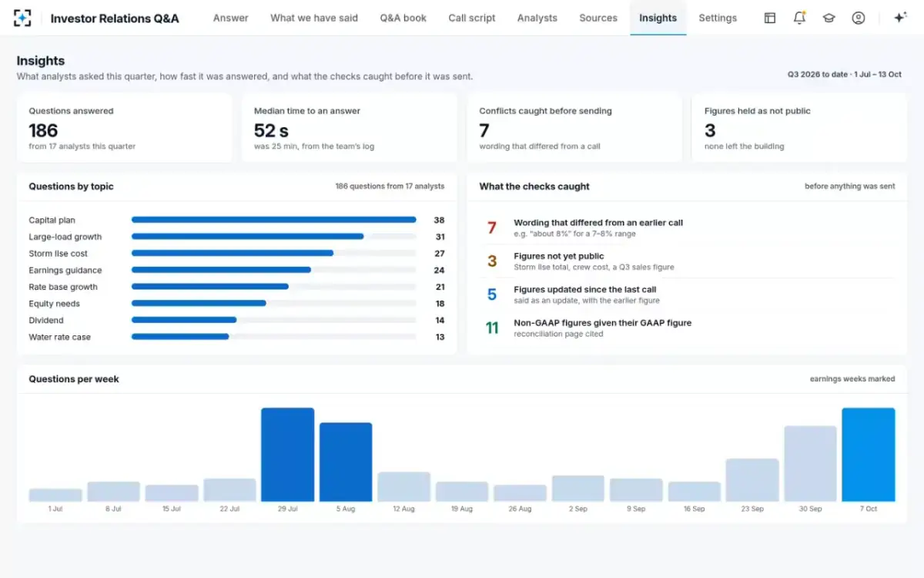Open the Settings tab
Image resolution: width=924 pixels, height=578 pixels.
pos(718,18)
